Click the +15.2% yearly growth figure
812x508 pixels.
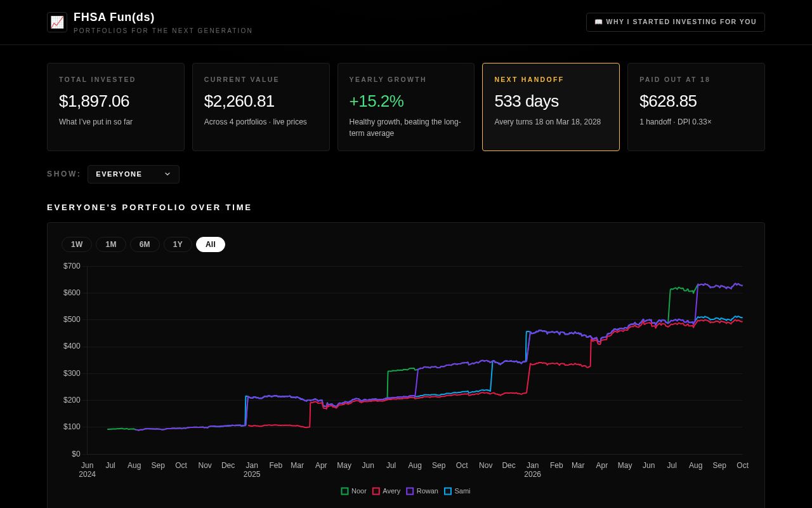pos(376,101)
